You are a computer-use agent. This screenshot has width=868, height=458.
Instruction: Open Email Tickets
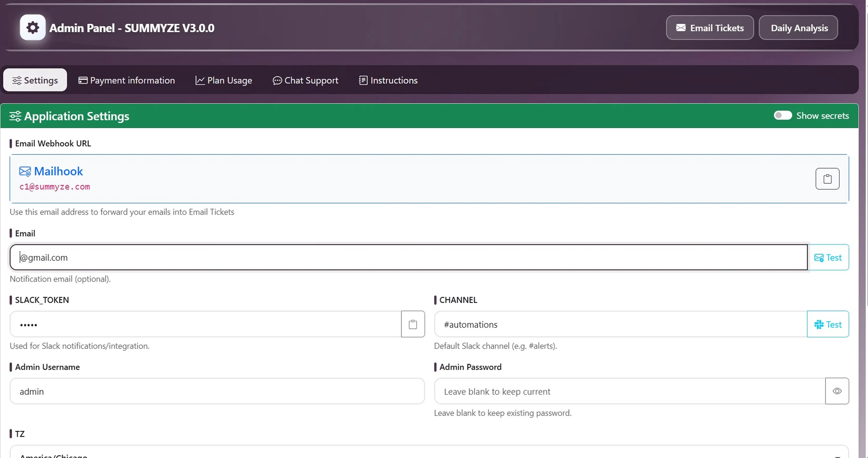pyautogui.click(x=710, y=27)
